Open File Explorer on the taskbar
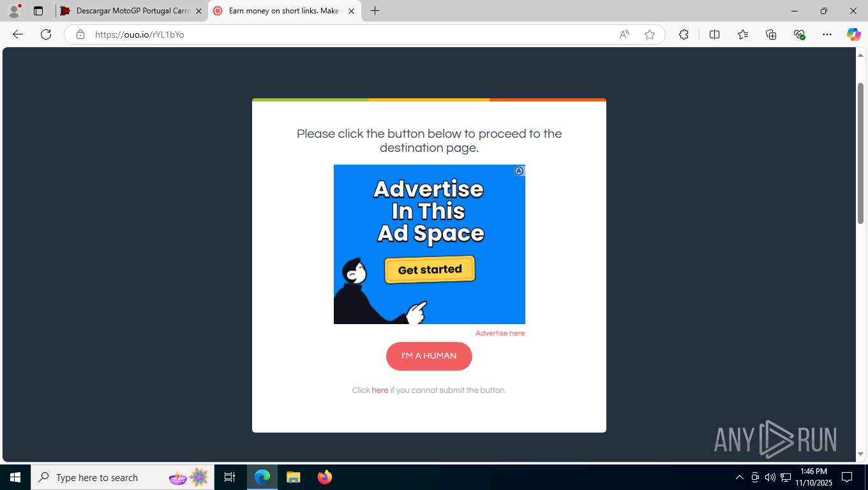 [293, 477]
